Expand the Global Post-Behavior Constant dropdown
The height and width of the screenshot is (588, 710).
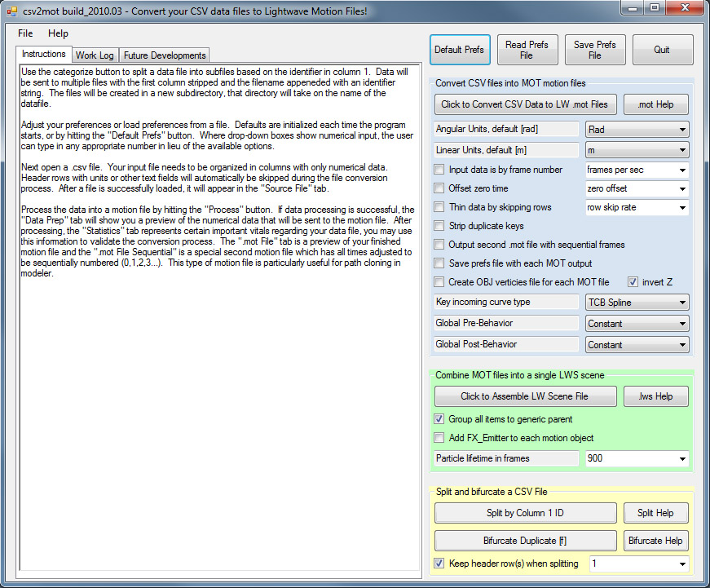[x=637, y=345]
